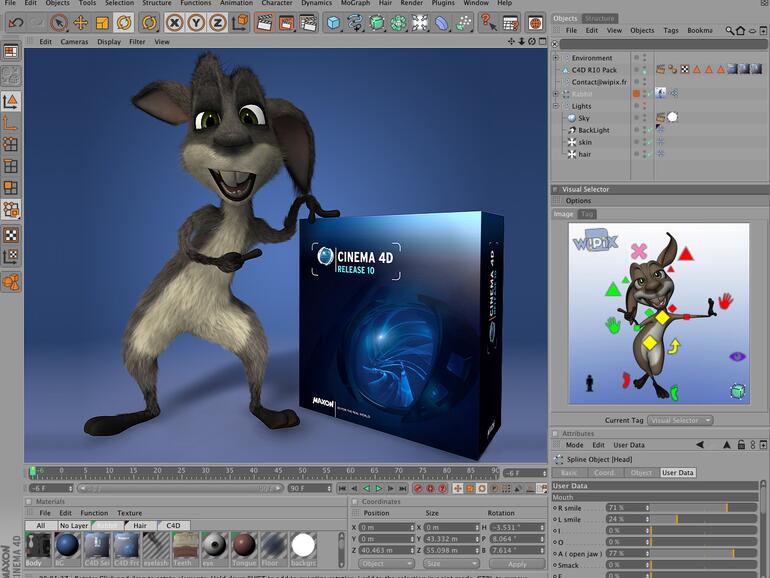The image size is (770, 578).
Task: Expand the Environment object tree
Action: pos(556,58)
